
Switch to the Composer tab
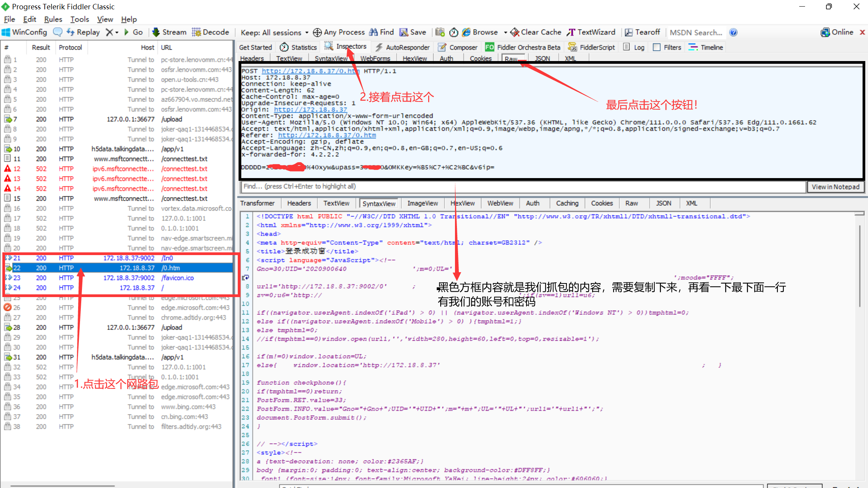pyautogui.click(x=458, y=47)
